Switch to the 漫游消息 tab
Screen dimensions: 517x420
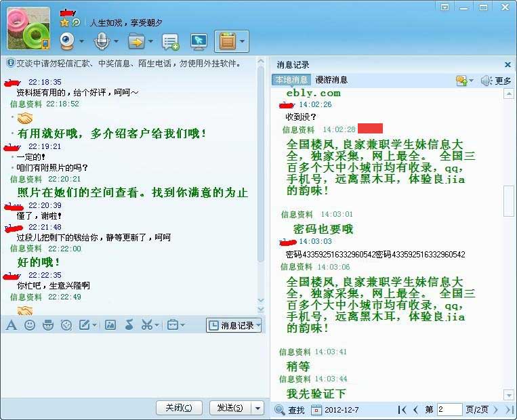(331, 80)
